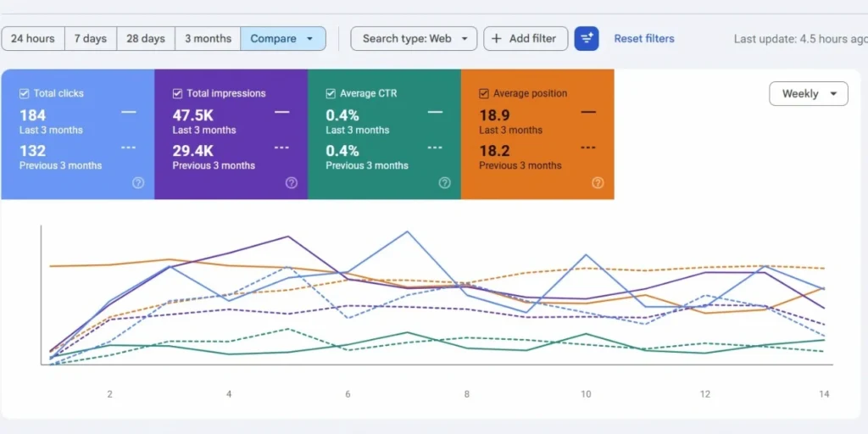
Task: Click week 8 label on chart axis
Action: coord(467,394)
